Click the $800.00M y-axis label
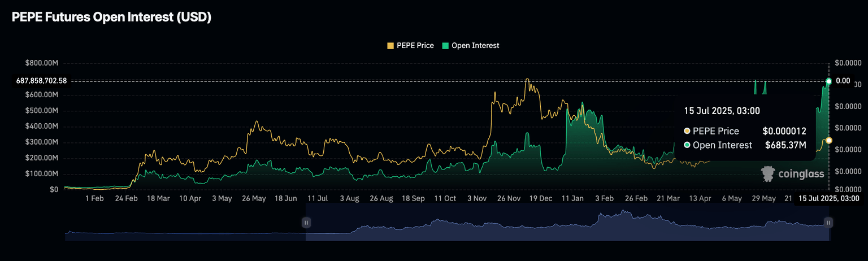 42,63
